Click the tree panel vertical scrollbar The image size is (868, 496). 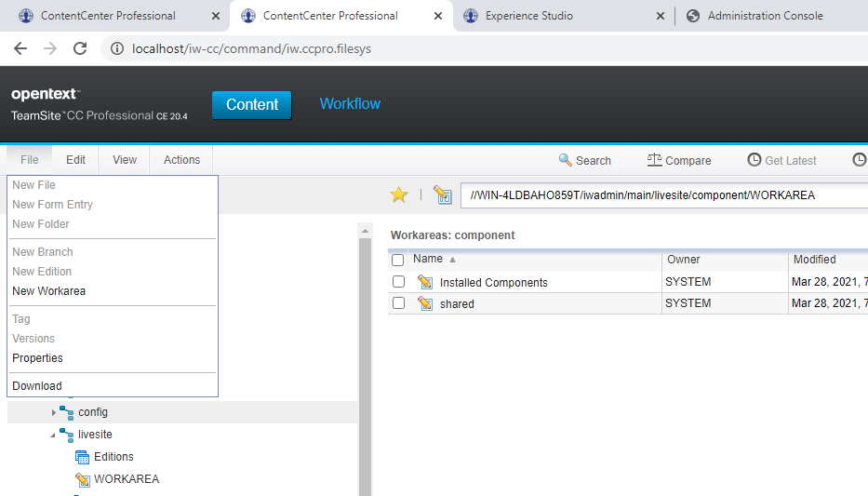point(365,366)
